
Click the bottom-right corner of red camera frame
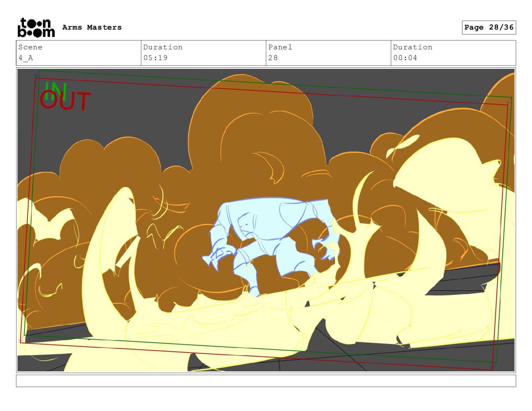[x=493, y=370]
